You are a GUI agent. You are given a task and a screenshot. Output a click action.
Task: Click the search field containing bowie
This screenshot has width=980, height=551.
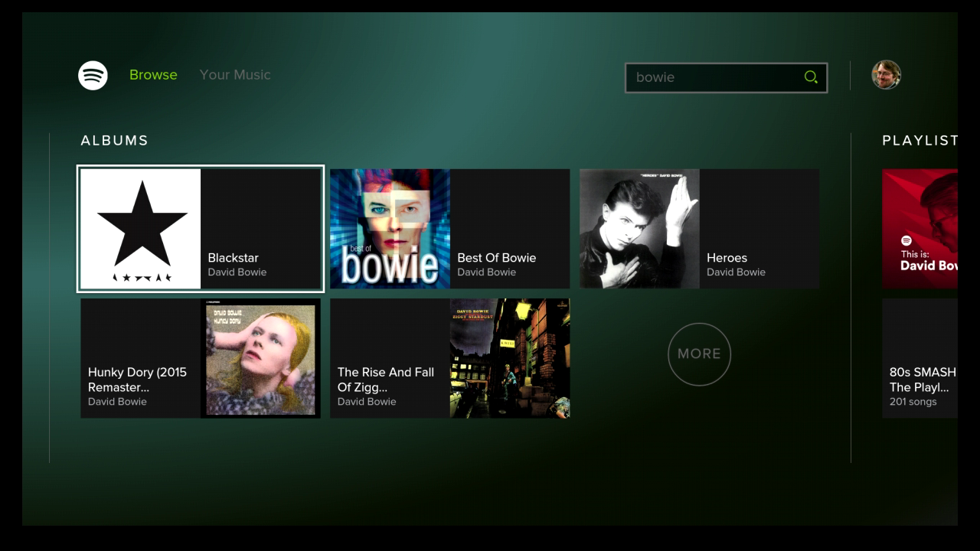coord(726,77)
